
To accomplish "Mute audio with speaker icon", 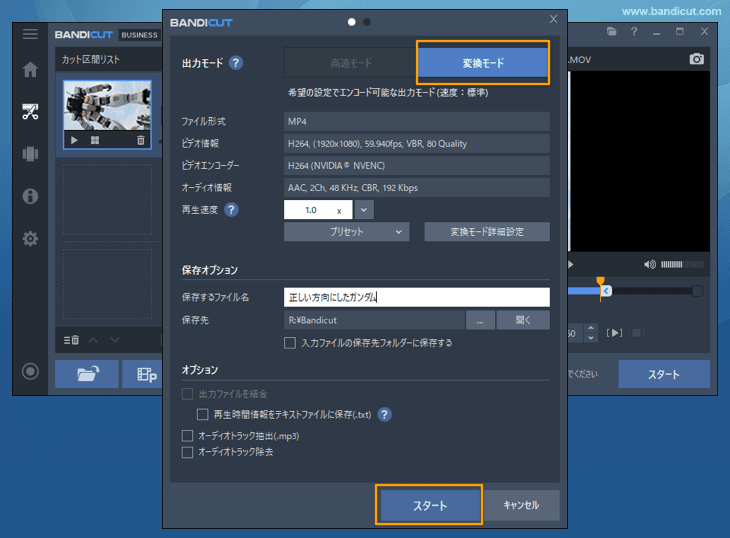I will point(649,264).
